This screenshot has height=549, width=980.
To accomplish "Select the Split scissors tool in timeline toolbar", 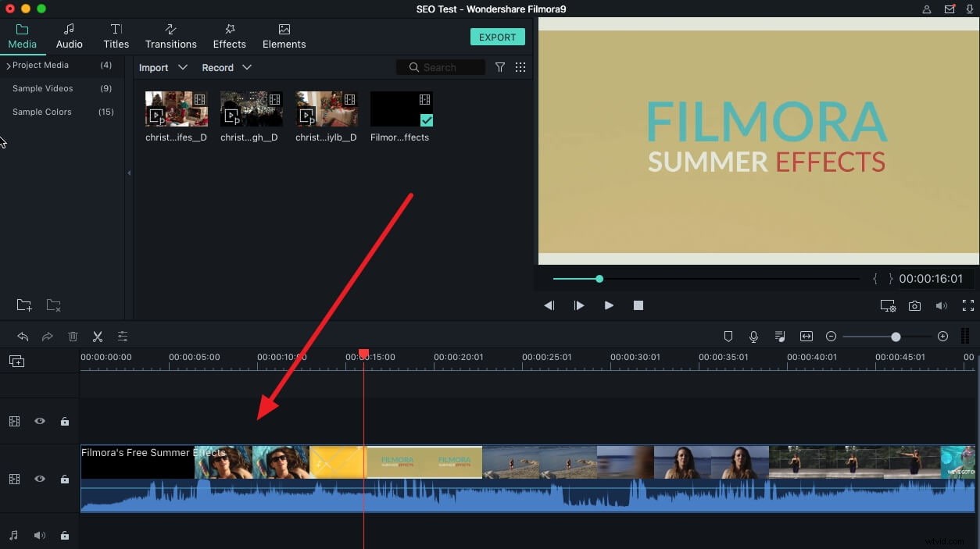I will pos(97,336).
